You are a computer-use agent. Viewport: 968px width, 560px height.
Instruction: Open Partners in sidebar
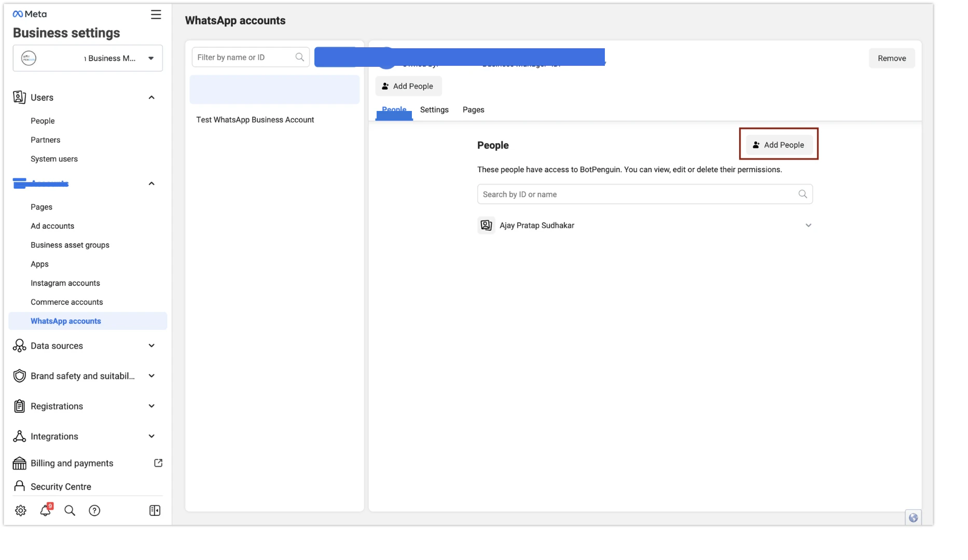pyautogui.click(x=45, y=140)
